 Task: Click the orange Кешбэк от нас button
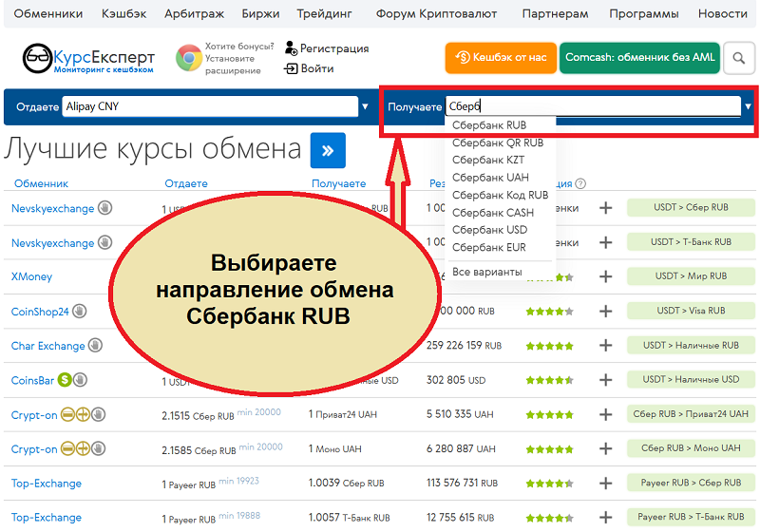click(x=501, y=58)
